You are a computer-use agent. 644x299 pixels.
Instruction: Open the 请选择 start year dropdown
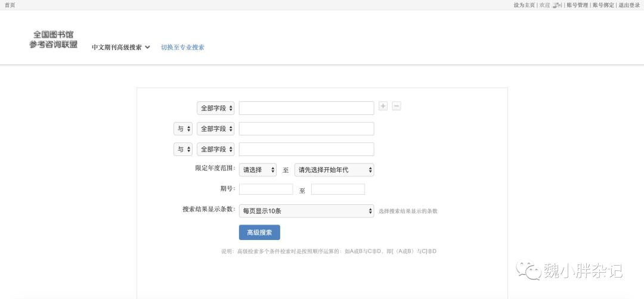258,170
